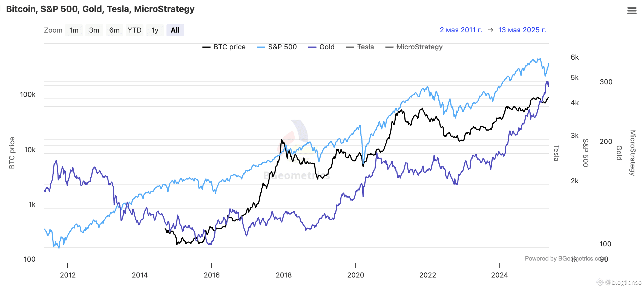Click the gray line icon beside Tesla

350,47
